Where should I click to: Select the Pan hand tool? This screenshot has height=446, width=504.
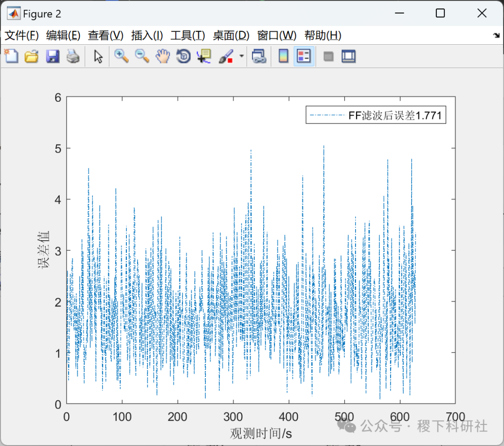(x=163, y=56)
